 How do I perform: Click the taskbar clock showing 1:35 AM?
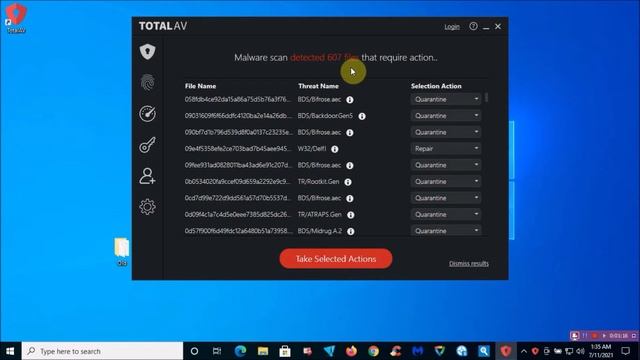[x=601, y=351]
